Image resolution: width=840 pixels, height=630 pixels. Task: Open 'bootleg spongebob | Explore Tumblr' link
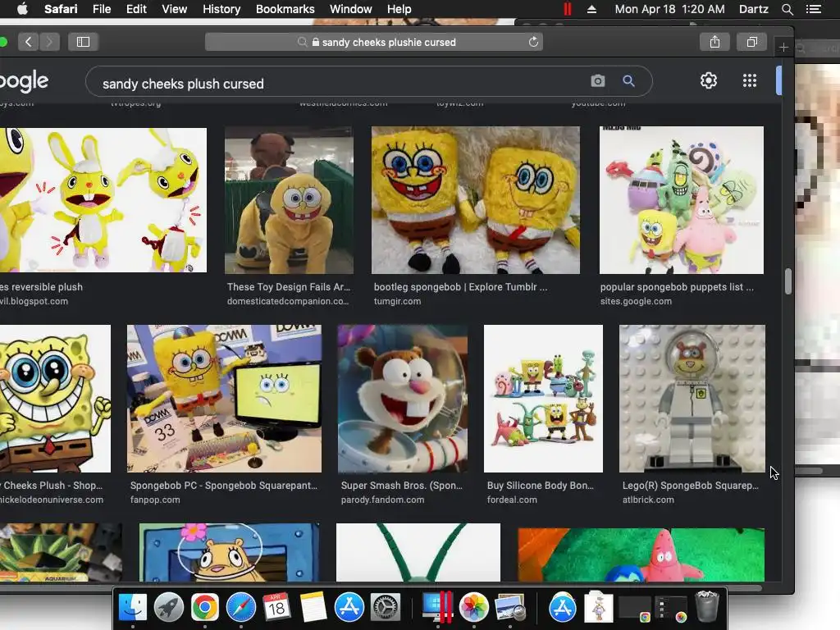(x=460, y=286)
